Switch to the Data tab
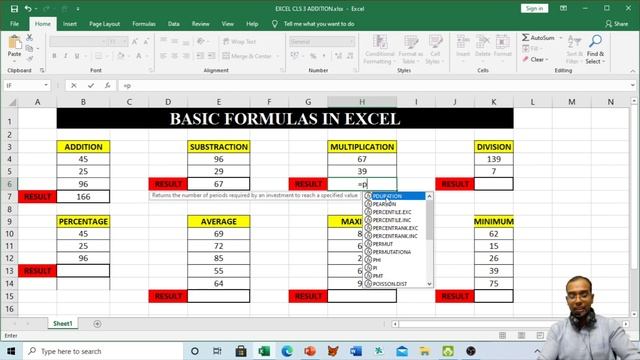The image size is (640, 360). point(173,24)
